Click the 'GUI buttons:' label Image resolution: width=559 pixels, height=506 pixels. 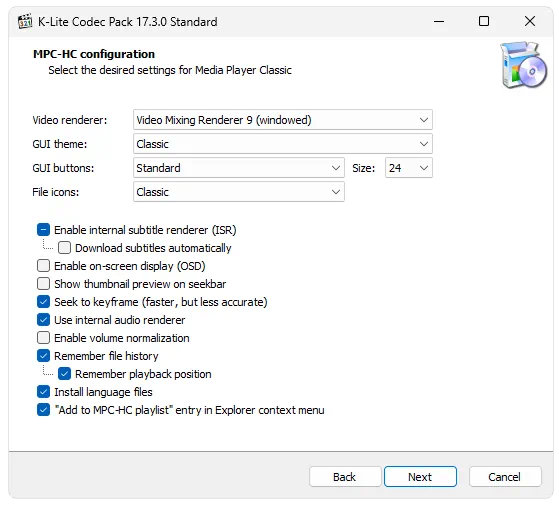63,168
